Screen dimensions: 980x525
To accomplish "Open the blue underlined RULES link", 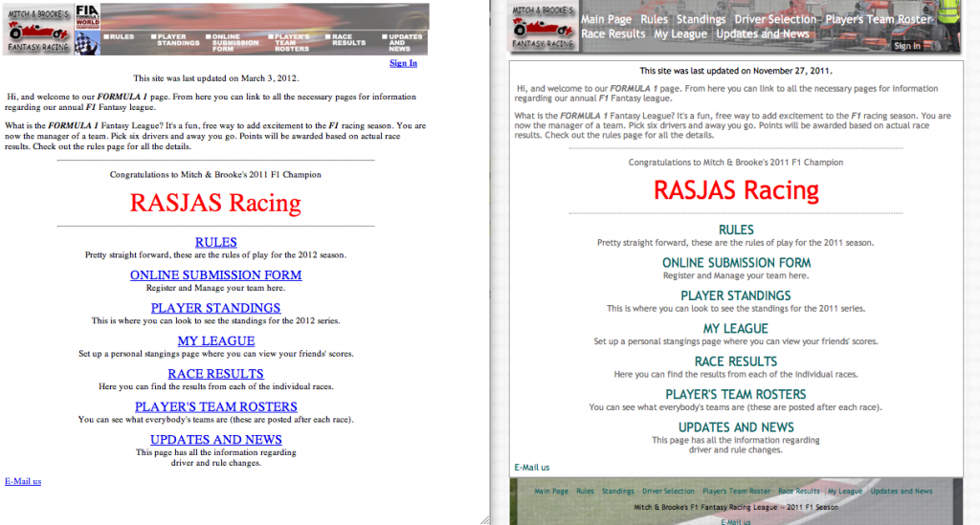I will pyautogui.click(x=215, y=242).
